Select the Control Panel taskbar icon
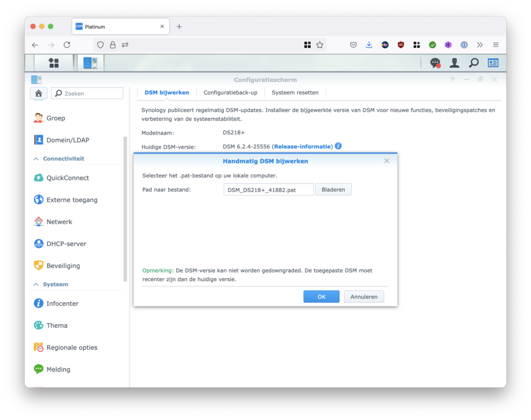 [x=90, y=63]
